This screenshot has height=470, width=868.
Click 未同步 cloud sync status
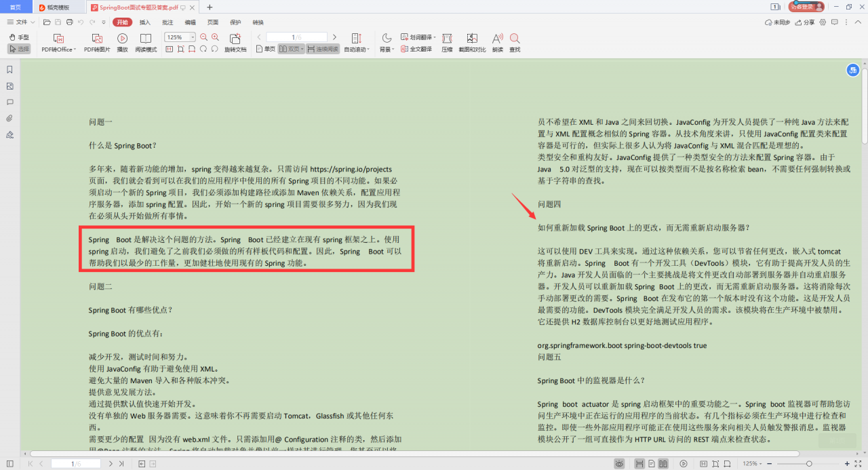778,22
